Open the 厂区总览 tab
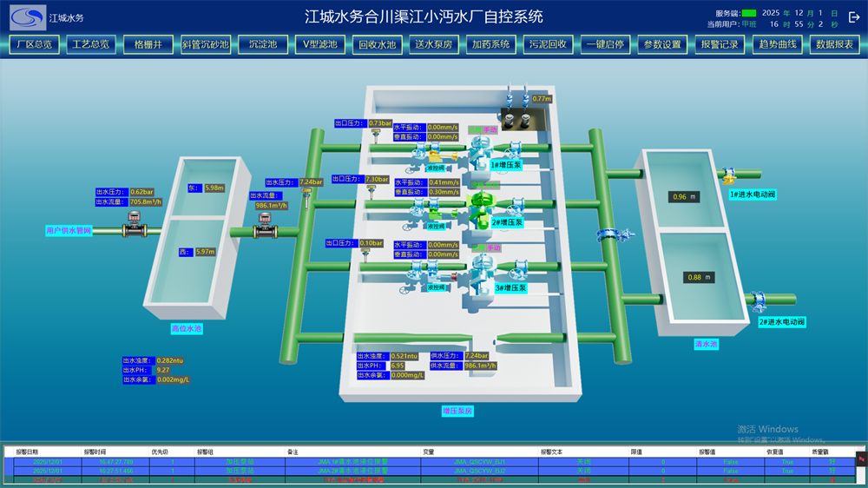The image size is (868, 488). (x=35, y=44)
